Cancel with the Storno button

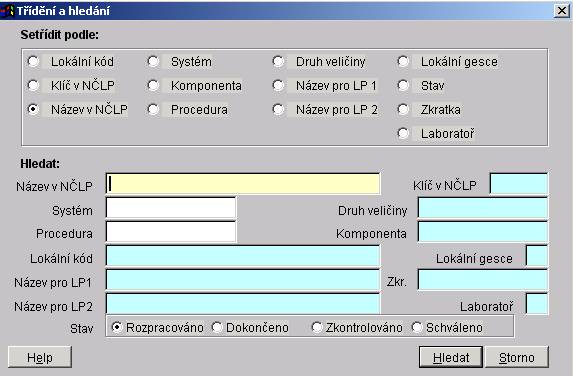coord(517,357)
